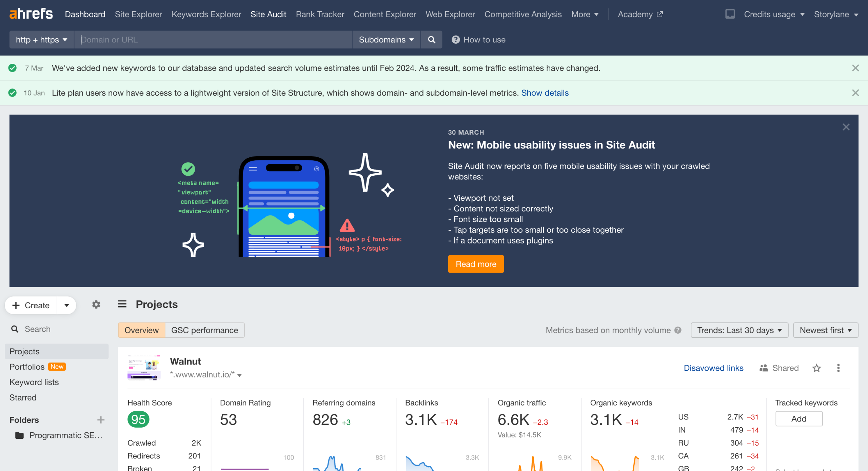
Task: Click the Read more button
Action: click(476, 264)
